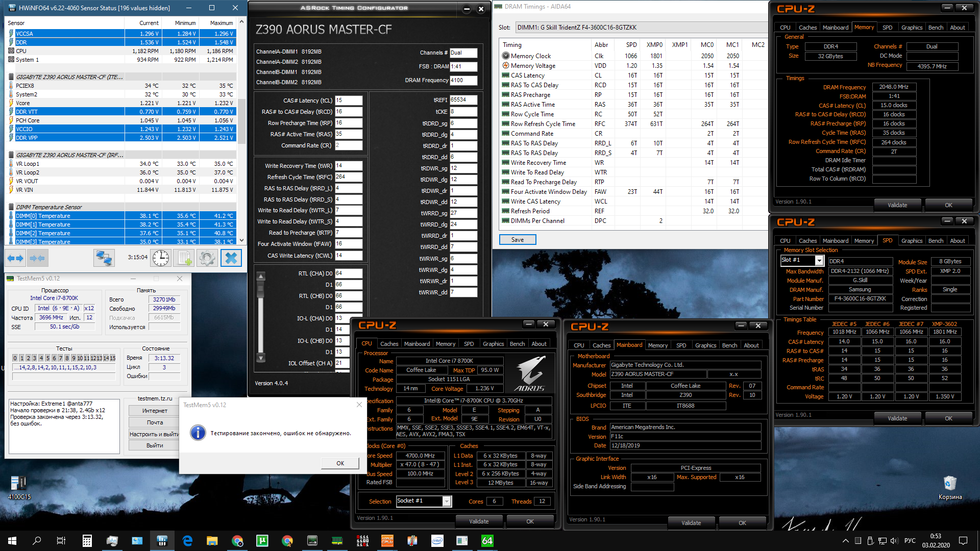Image resolution: width=980 pixels, height=551 pixels.
Task: Click HWiNFO network remote monitoring icon
Action: click(104, 258)
